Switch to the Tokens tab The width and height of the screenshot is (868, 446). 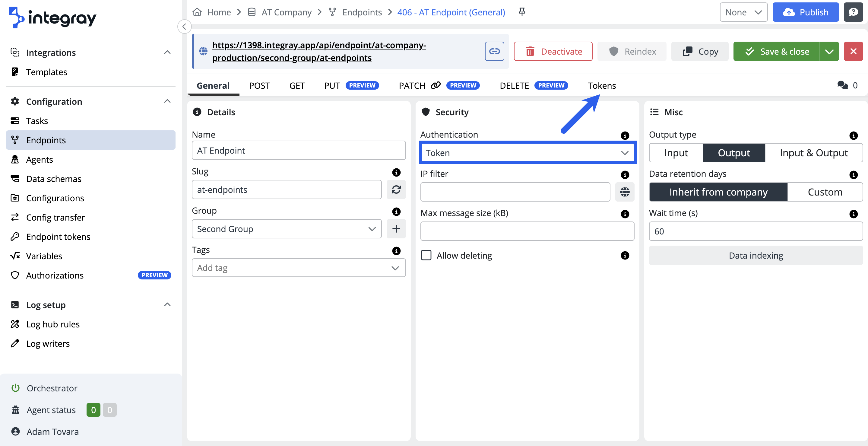pos(601,85)
